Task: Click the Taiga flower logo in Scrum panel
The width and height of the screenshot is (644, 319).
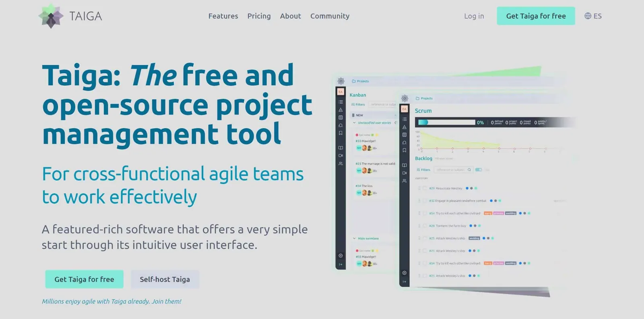Action: coord(405,98)
